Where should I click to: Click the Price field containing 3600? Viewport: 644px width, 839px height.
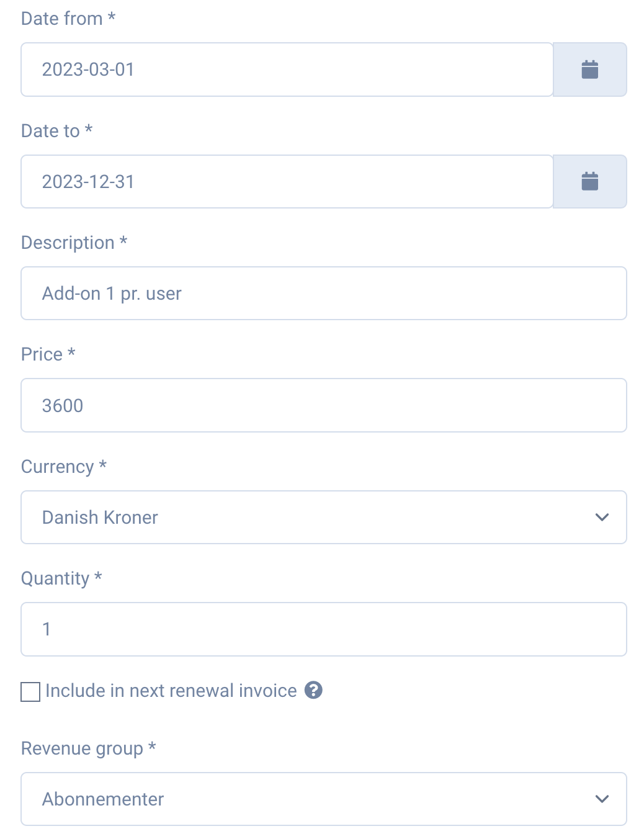[x=324, y=405]
